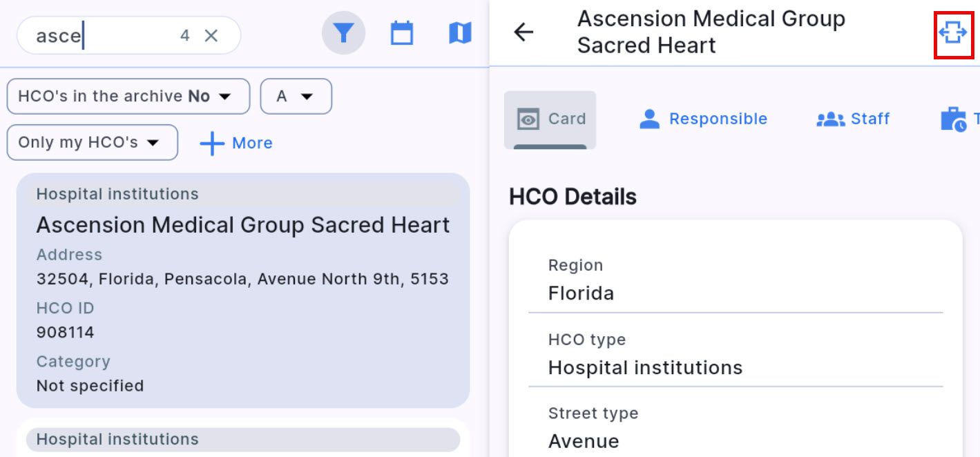Go back using the left arrow
The height and width of the screenshot is (457, 980).
point(524,32)
